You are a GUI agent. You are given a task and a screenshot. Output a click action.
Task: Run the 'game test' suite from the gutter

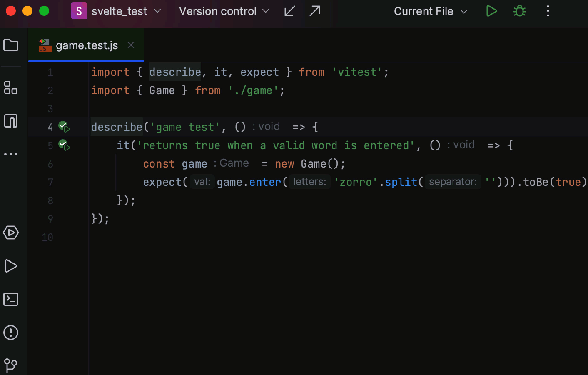click(65, 127)
